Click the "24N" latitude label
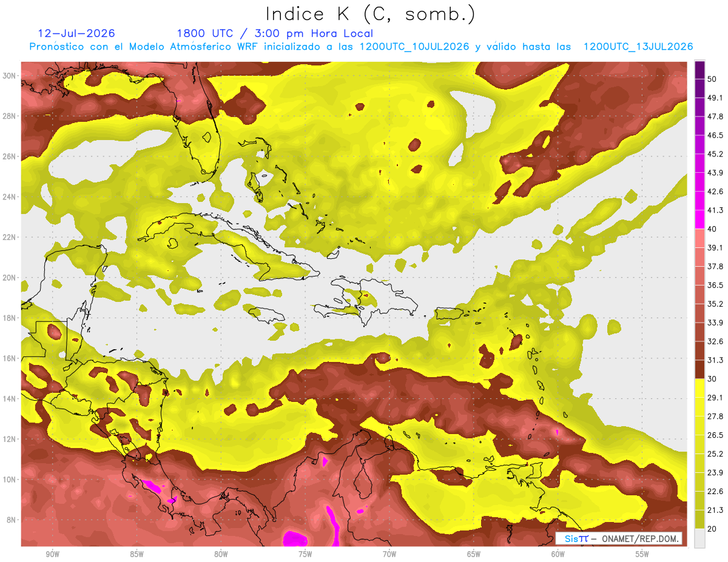This screenshot has width=728, height=562. (x=9, y=197)
